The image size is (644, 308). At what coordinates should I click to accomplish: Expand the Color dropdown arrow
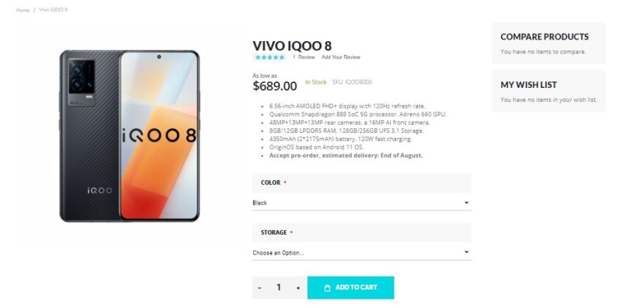pos(466,202)
